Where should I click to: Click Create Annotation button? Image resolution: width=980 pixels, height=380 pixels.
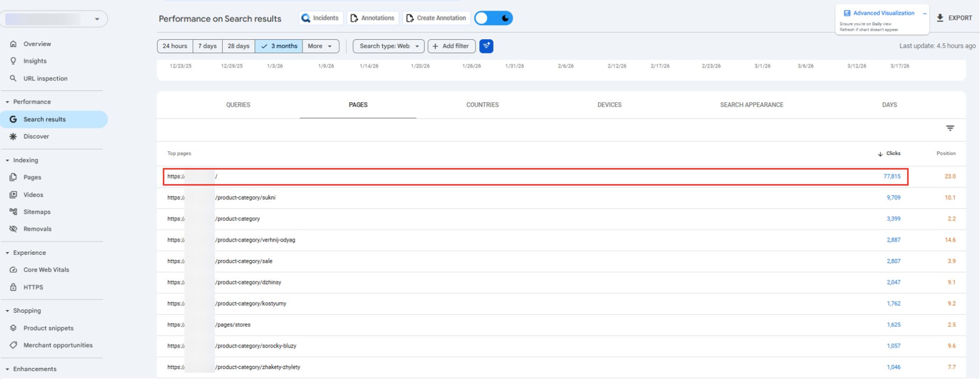[x=437, y=18]
